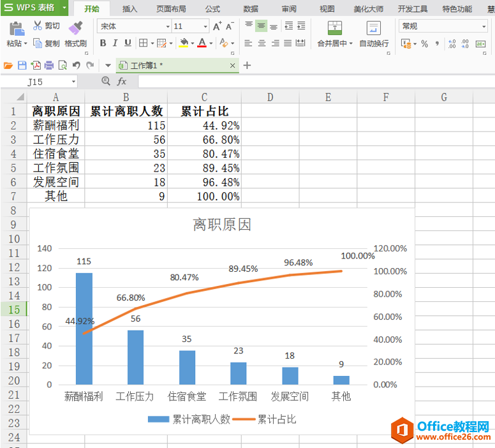Open the 开发工具 tab

point(413,9)
